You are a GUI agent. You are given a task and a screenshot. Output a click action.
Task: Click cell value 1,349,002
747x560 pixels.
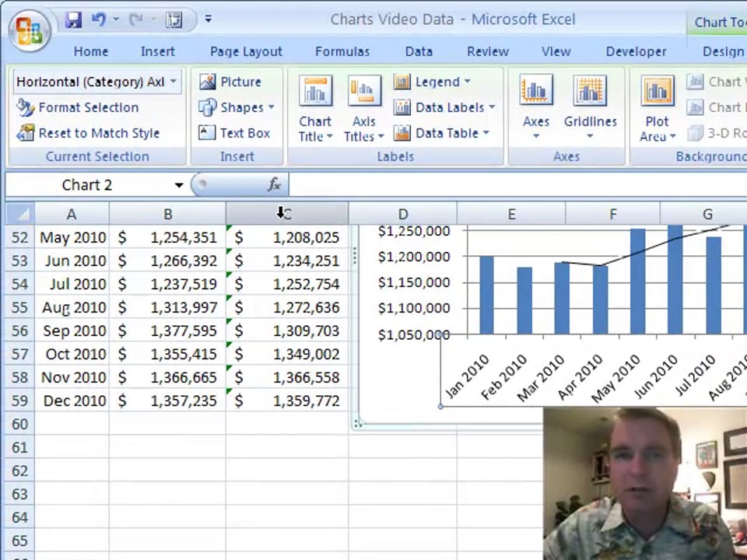coord(287,354)
